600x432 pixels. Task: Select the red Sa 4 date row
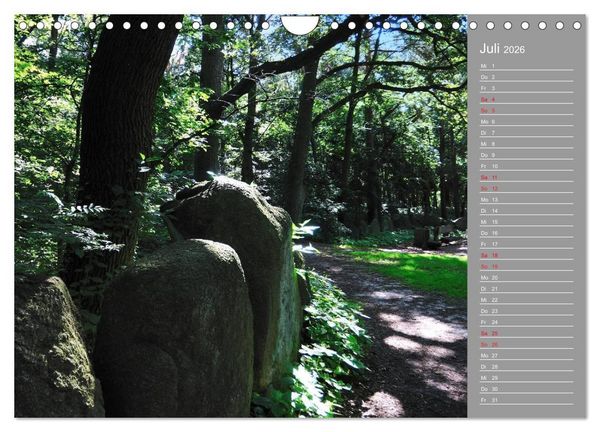[527, 99]
